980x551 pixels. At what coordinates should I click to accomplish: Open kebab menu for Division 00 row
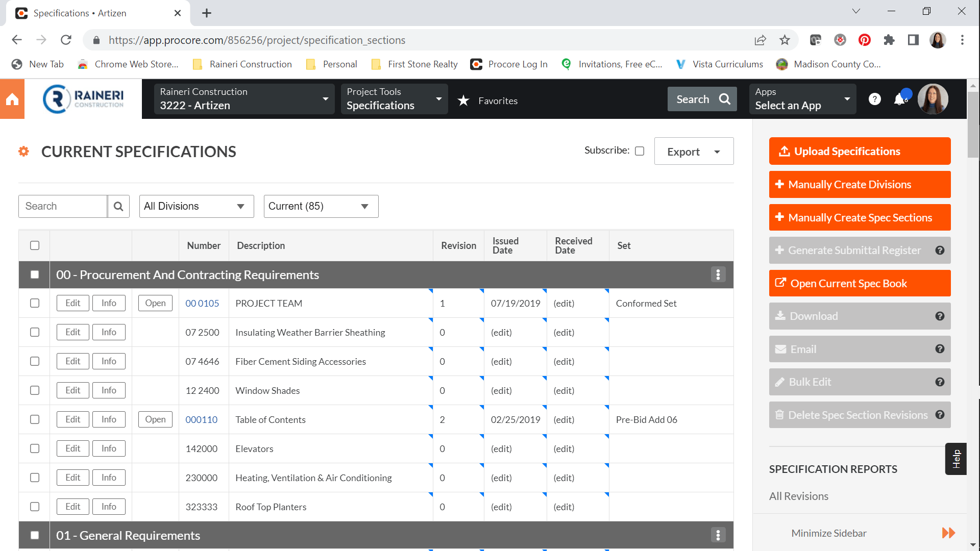718,275
